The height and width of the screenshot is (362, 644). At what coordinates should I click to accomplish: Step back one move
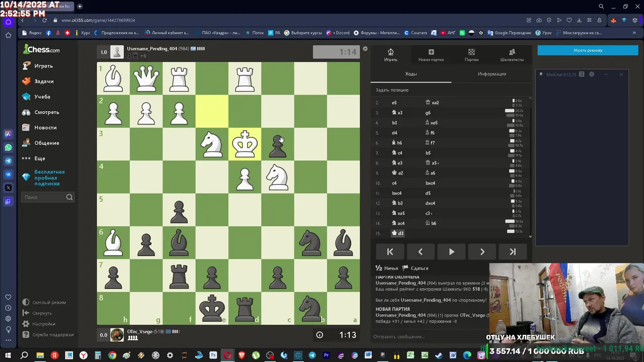click(421, 252)
